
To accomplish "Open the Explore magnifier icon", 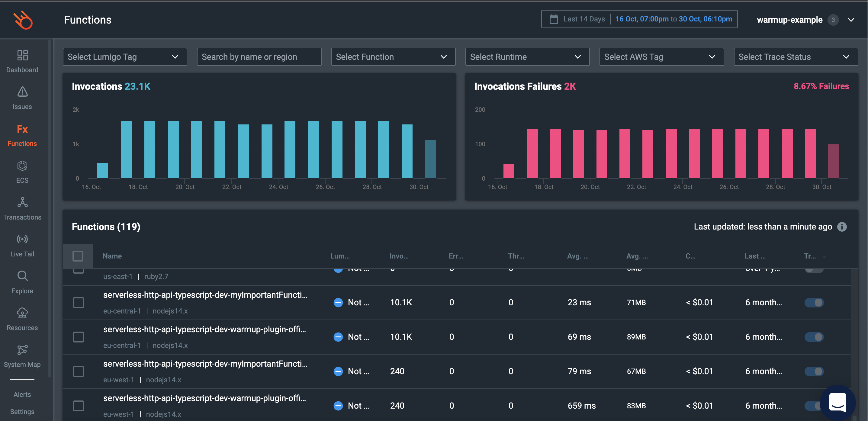I will 22,276.
